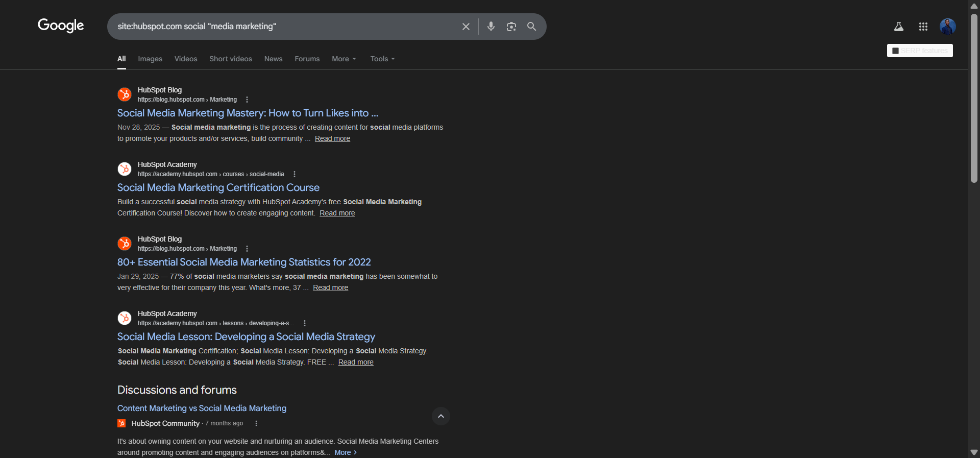Open options menu for 80+ Statistics result
Image resolution: width=980 pixels, height=458 pixels.
click(247, 249)
